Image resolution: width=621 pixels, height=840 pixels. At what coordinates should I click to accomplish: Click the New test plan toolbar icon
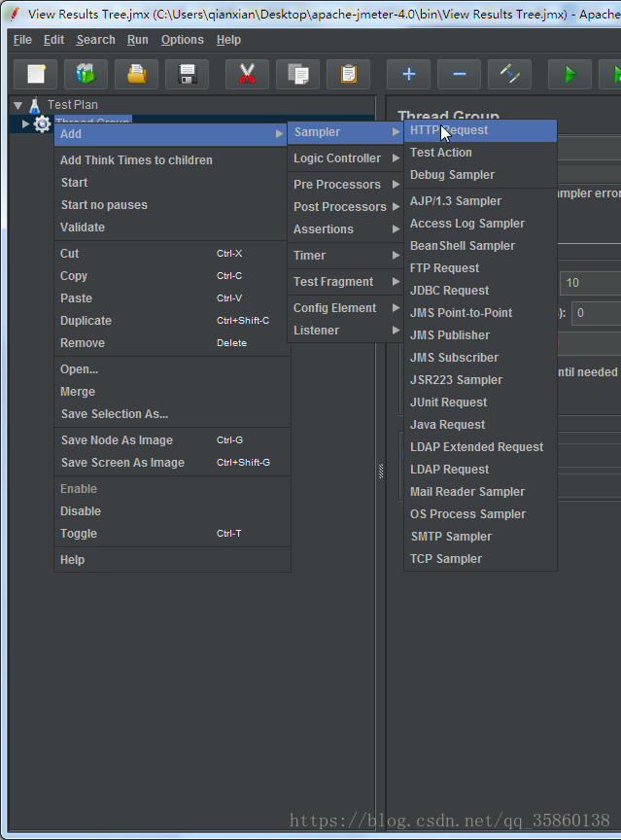click(x=35, y=74)
